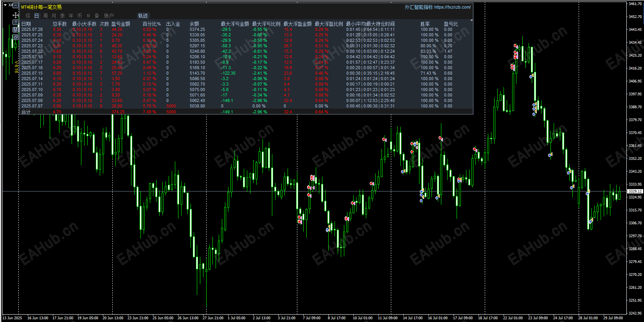Screen dimensions: 644x322
Task: Open the fxznzb.com link
Action: (x=452, y=7)
